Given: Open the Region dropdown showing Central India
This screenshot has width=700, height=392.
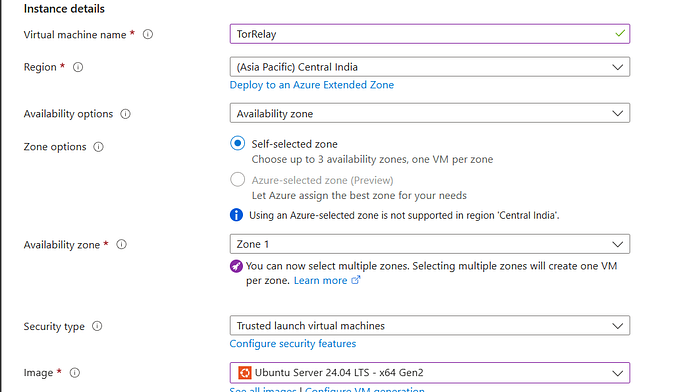Looking at the screenshot, I should [x=430, y=67].
